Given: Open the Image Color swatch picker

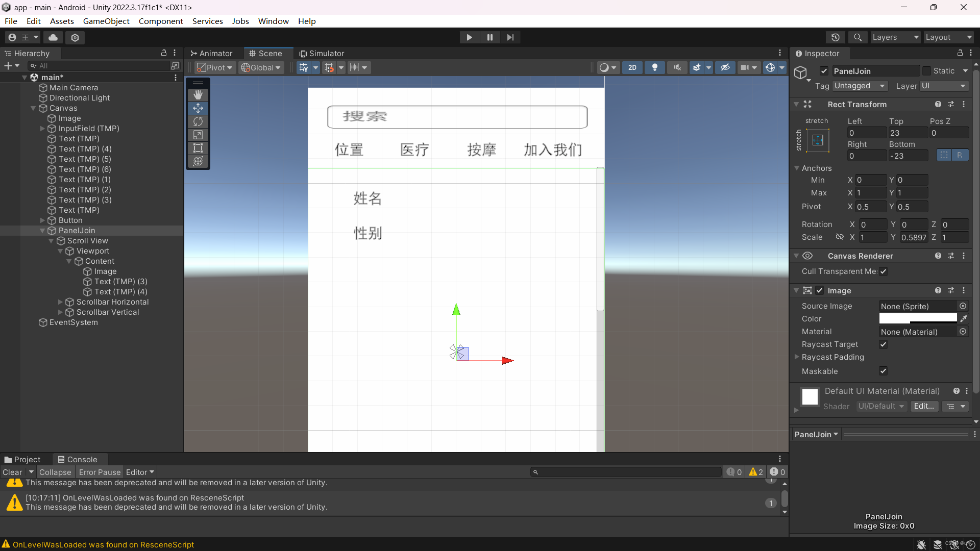Looking at the screenshot, I should pos(917,318).
